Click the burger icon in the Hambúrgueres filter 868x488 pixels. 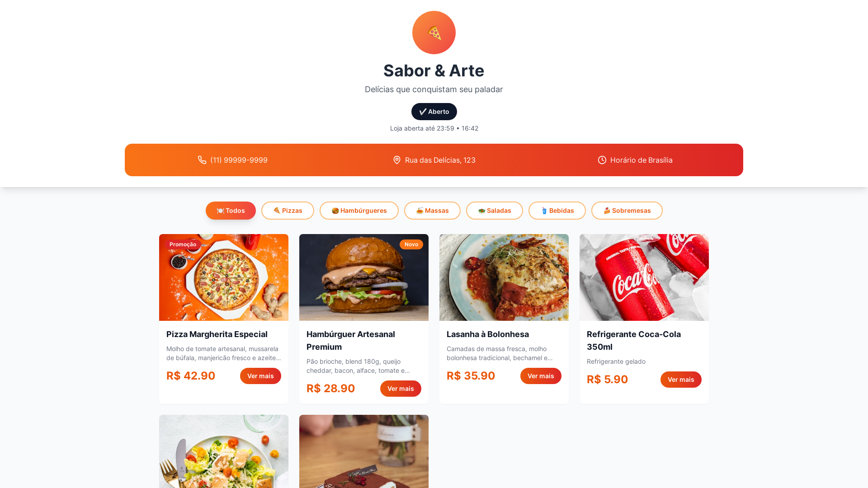[x=335, y=211]
